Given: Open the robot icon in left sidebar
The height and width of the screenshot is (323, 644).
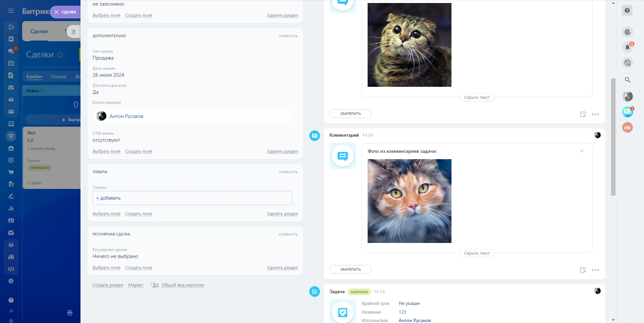Looking at the screenshot, I should (11, 233).
